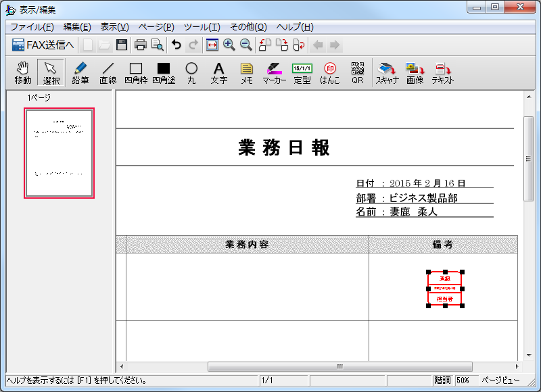The width and height of the screenshot is (541, 392).
Task: Click the vertical scrollbar down arrow
Action: (529, 356)
